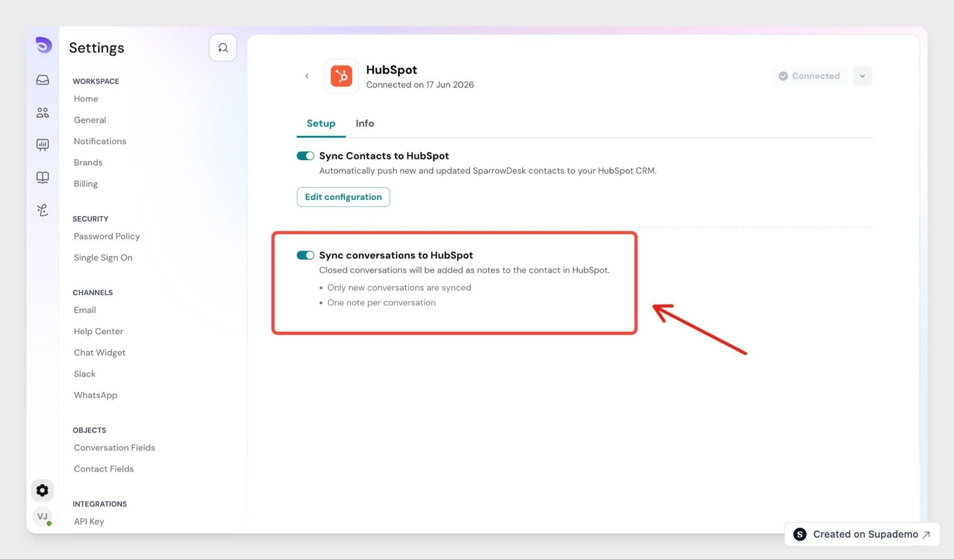Open Brands settings

(x=88, y=162)
